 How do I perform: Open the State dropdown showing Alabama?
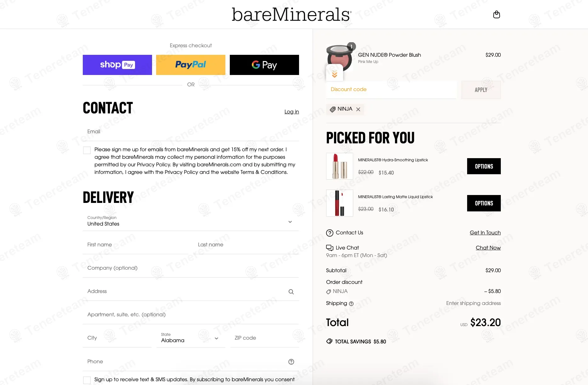pos(190,338)
